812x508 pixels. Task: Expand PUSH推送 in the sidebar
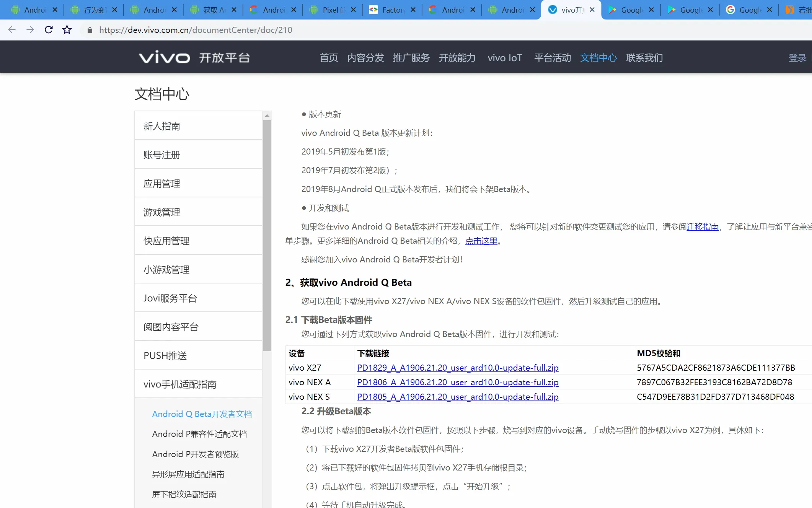pos(198,355)
